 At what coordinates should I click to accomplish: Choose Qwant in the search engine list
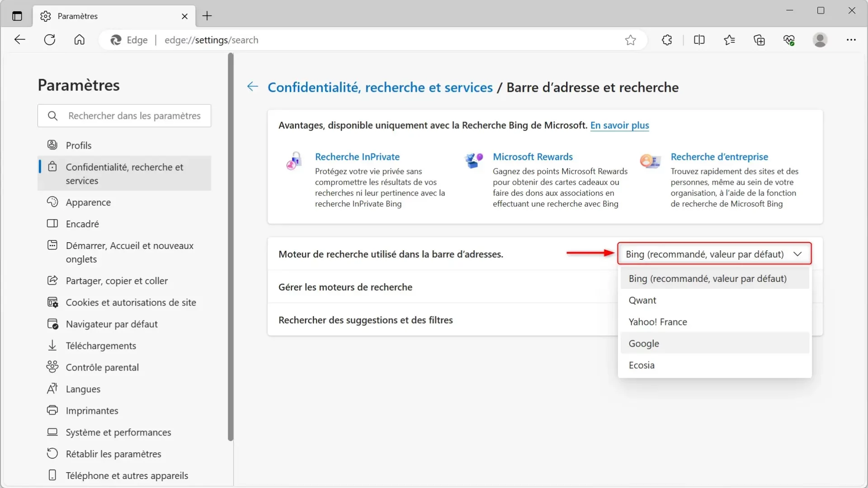click(x=715, y=300)
